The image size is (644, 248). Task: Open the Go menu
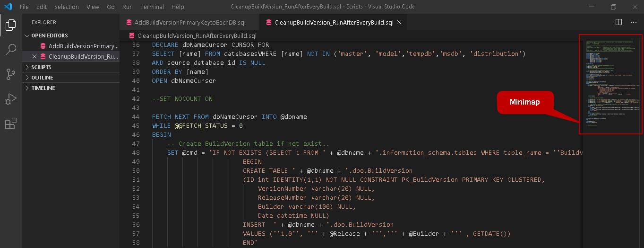click(111, 7)
